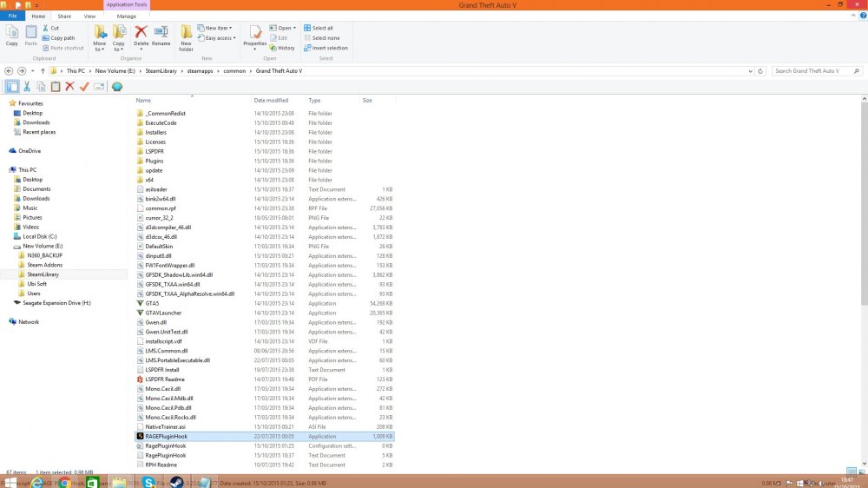Click the Rename ribbon button
868x488 pixels.
tap(161, 36)
